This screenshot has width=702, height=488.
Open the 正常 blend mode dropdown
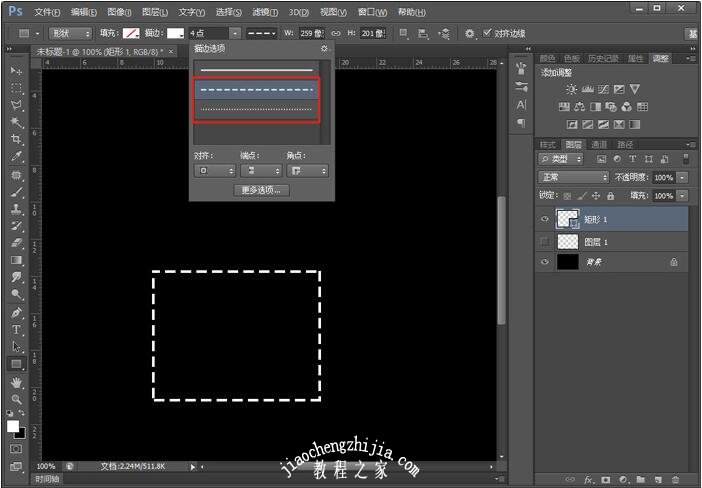click(x=573, y=177)
